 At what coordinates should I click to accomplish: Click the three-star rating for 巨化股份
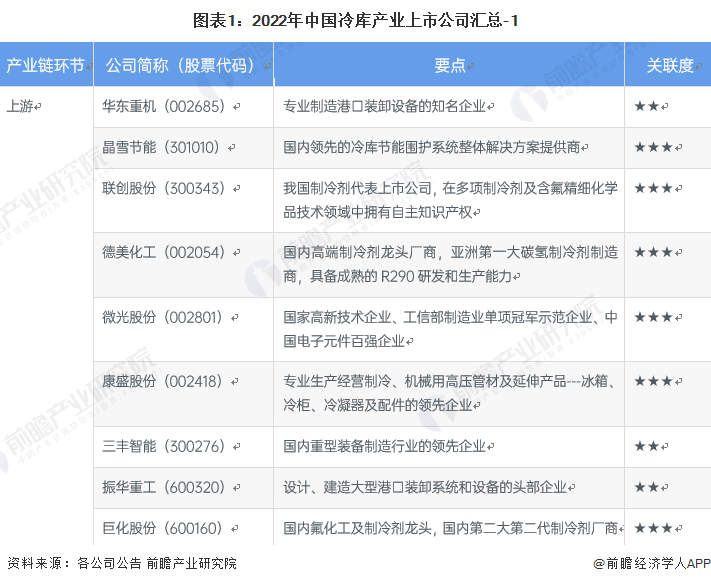[653, 528]
